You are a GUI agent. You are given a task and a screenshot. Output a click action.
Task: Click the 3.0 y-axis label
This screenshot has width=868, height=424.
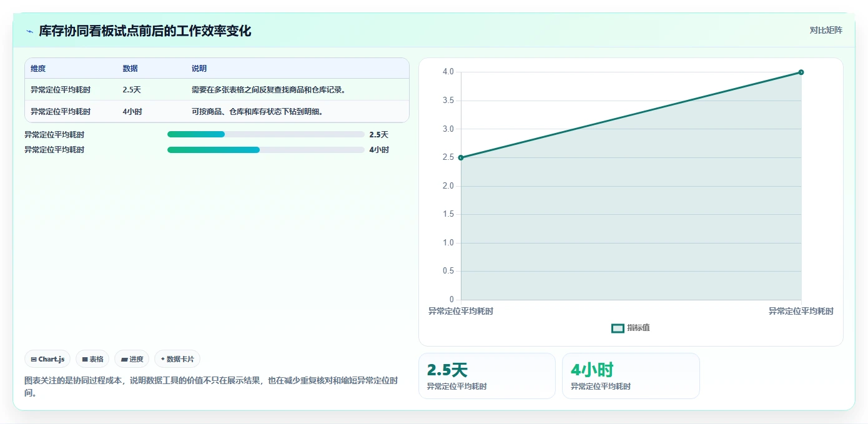[x=448, y=129]
